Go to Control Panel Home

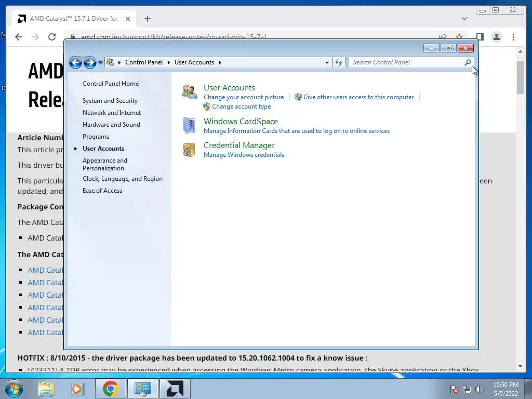point(111,84)
